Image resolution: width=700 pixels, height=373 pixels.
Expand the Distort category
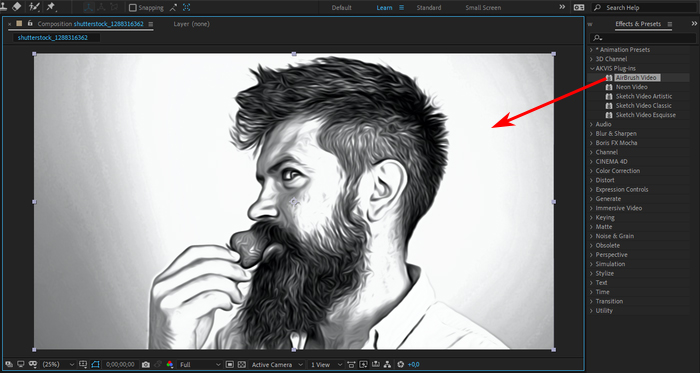click(x=592, y=180)
